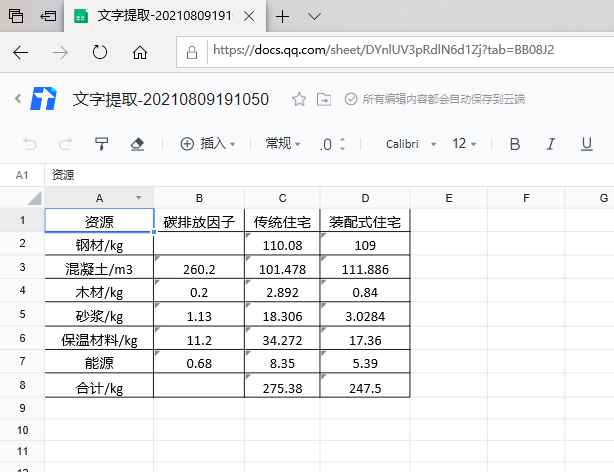The width and height of the screenshot is (614, 472).
Task: Go to browser home page
Action: coord(140,52)
